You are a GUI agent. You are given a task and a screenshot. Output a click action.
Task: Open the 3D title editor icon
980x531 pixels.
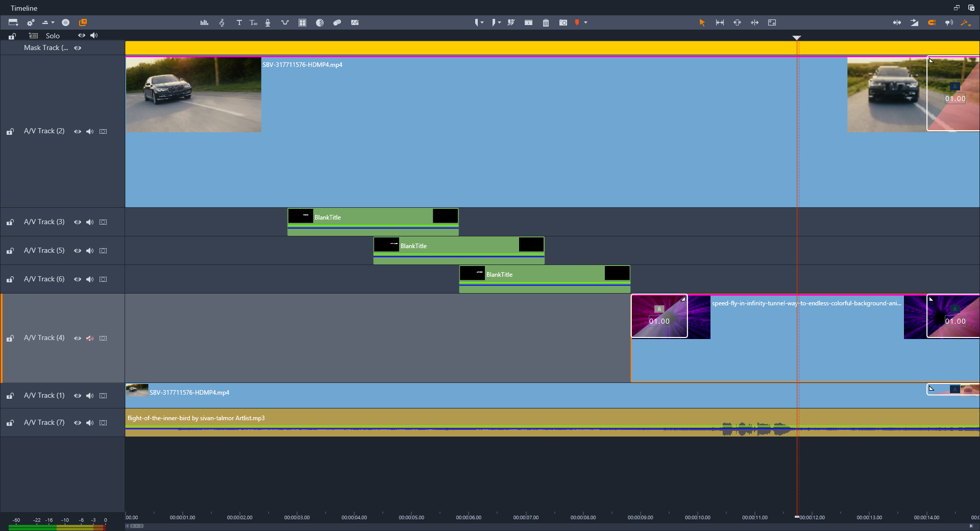coord(253,22)
